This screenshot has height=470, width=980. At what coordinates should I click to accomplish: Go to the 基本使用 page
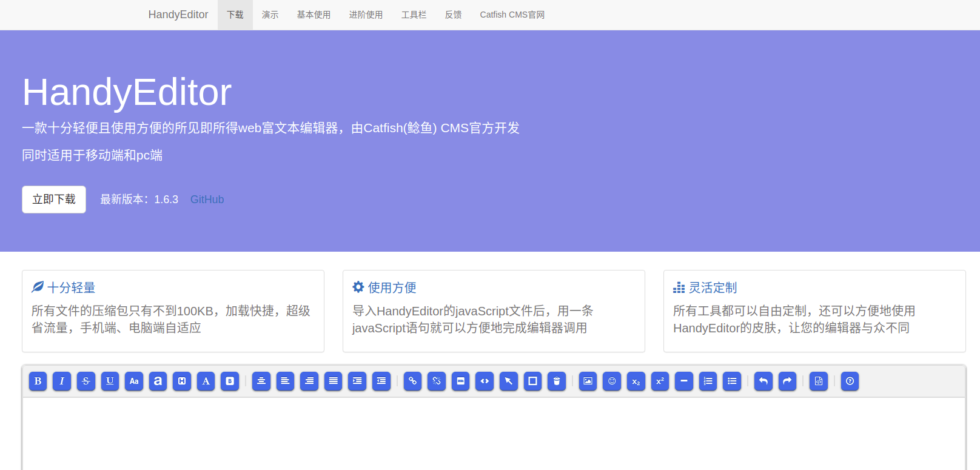click(x=314, y=15)
